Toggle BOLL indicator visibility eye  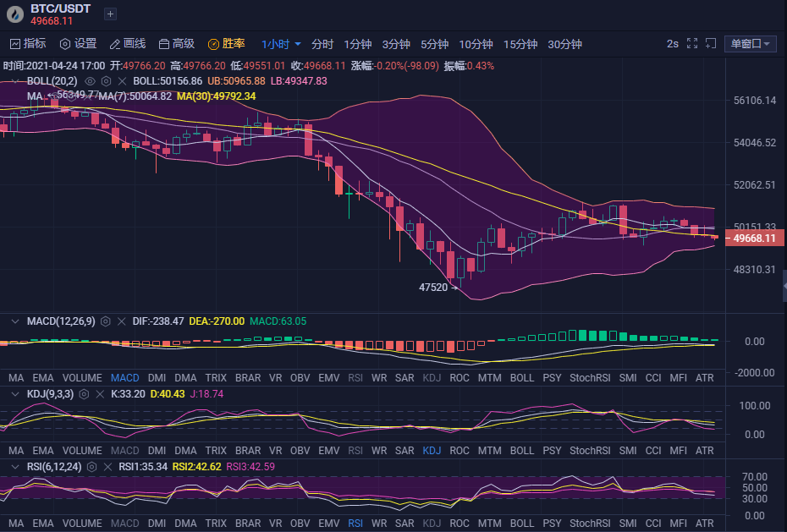coord(90,81)
